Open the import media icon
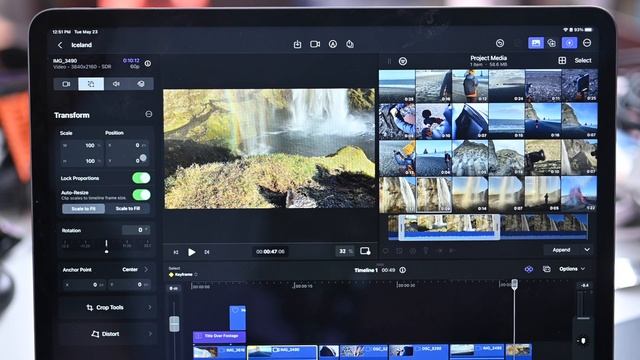This screenshot has height=360, width=640. pos(298,44)
